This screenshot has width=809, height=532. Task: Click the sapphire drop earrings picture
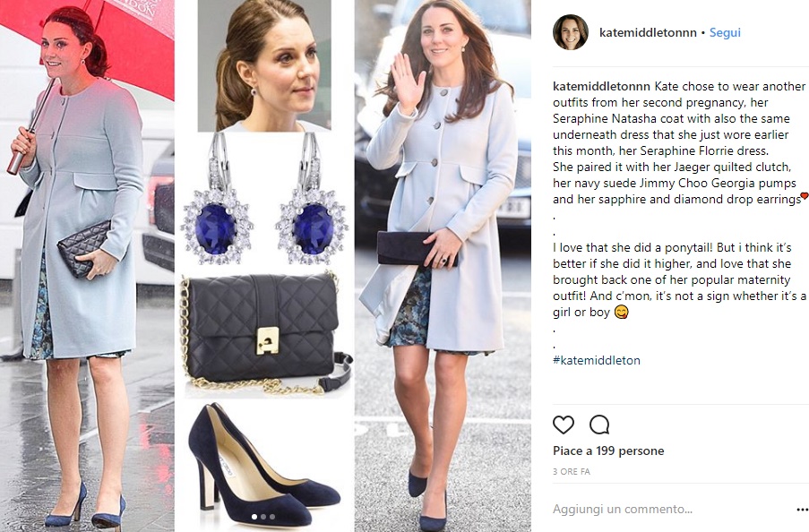264,200
